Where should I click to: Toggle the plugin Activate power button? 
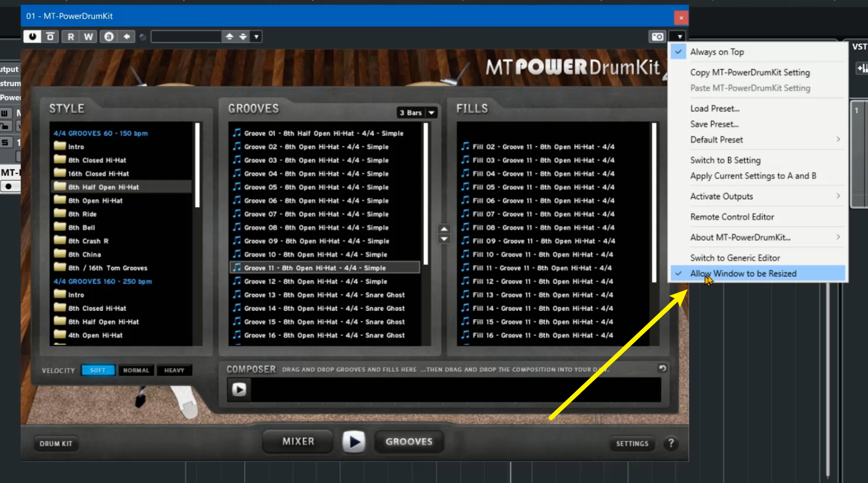click(x=33, y=36)
